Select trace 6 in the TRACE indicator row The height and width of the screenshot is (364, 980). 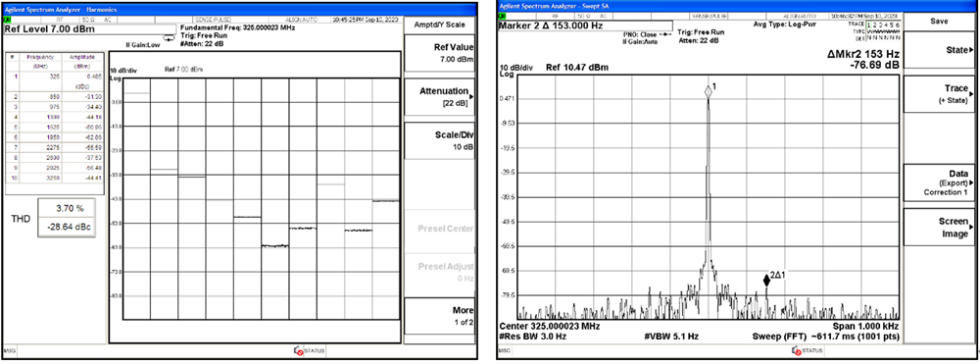[x=899, y=25]
